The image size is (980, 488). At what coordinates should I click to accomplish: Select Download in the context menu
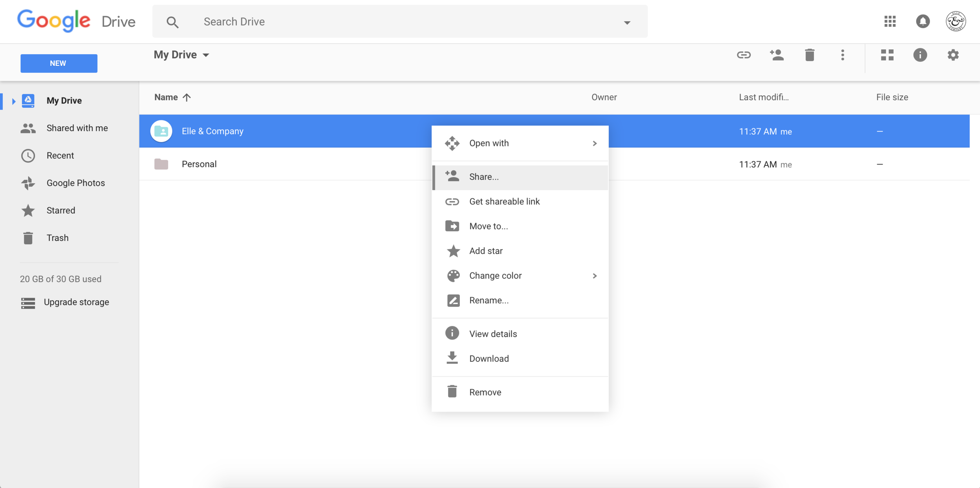(x=489, y=358)
